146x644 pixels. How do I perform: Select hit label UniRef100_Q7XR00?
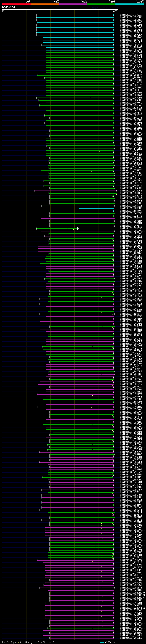tap(131, 37)
